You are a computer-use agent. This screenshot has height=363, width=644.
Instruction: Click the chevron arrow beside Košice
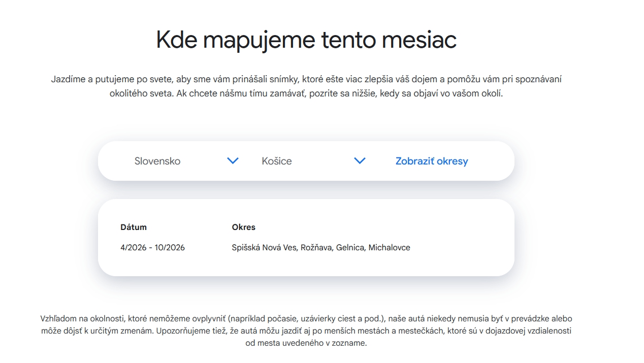[360, 161]
